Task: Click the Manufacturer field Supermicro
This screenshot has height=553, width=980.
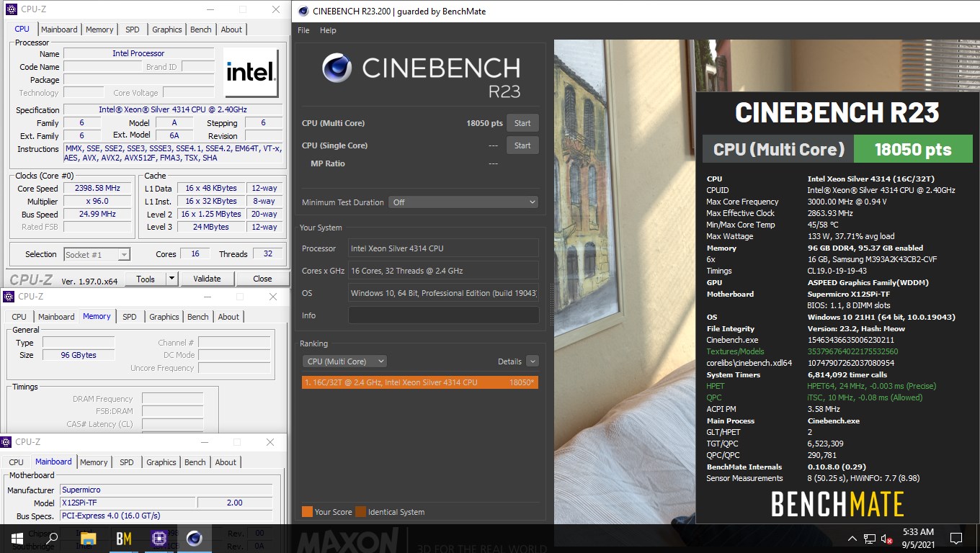Action: (x=167, y=490)
